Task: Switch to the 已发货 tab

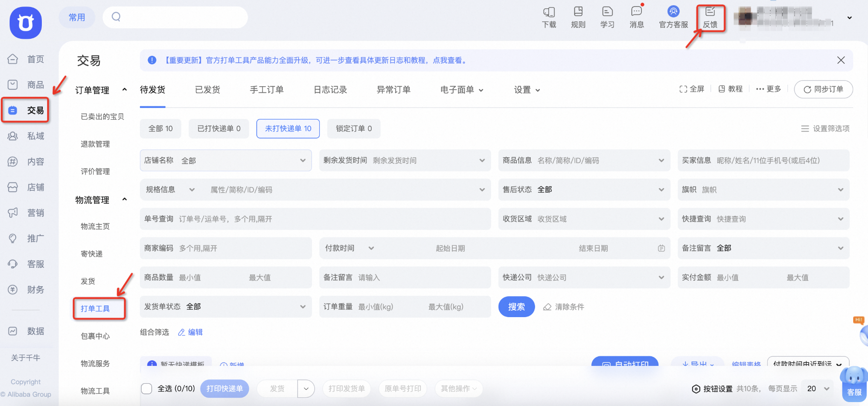Action: tap(207, 90)
